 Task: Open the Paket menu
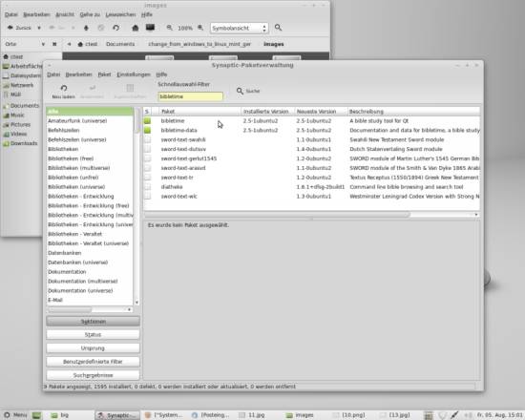pos(104,74)
